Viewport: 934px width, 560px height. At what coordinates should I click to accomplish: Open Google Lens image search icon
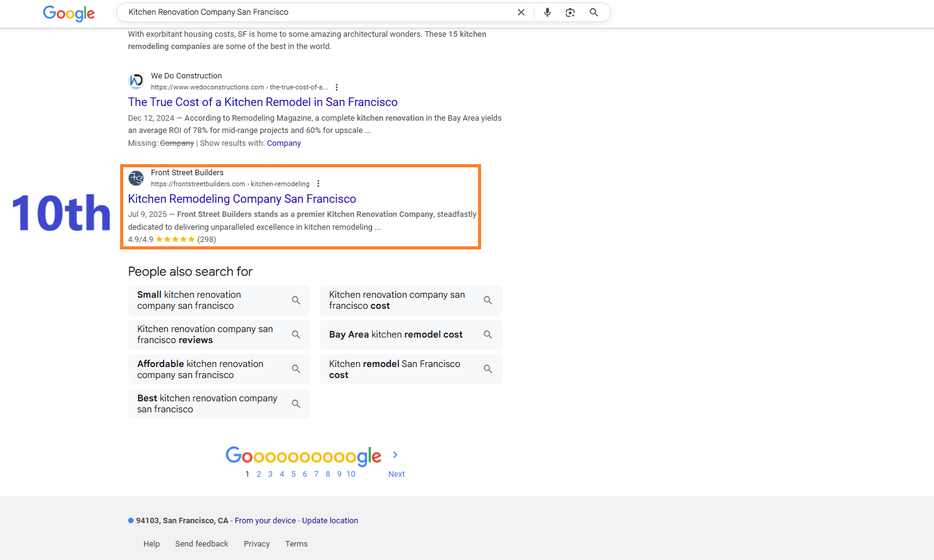pos(571,12)
